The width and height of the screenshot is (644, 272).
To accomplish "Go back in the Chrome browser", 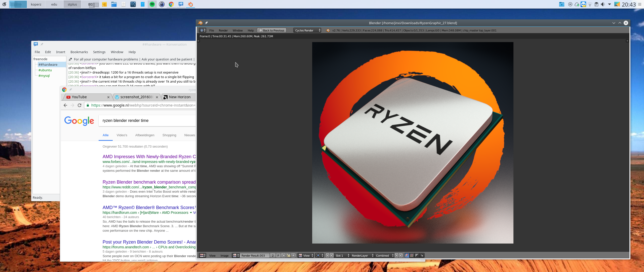I will pos(65,105).
